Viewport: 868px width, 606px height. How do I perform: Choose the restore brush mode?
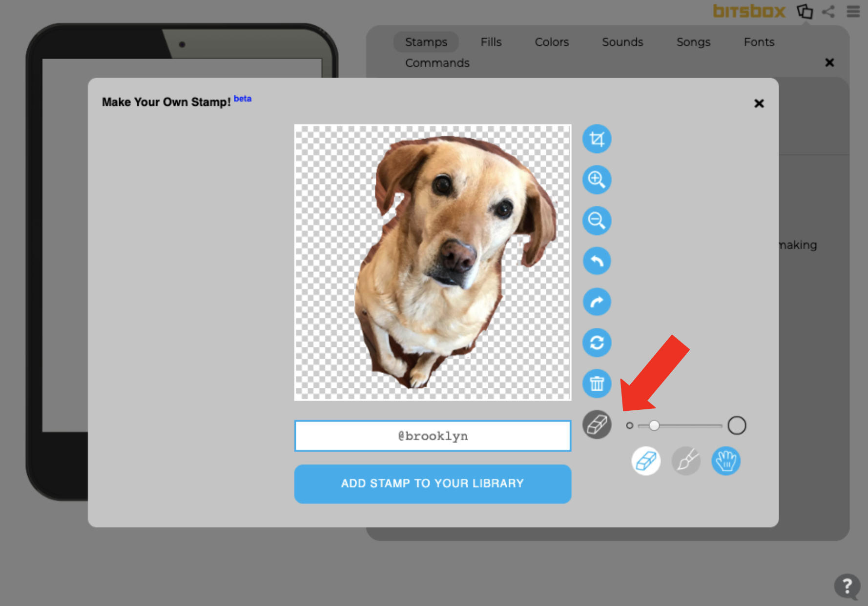(x=686, y=461)
